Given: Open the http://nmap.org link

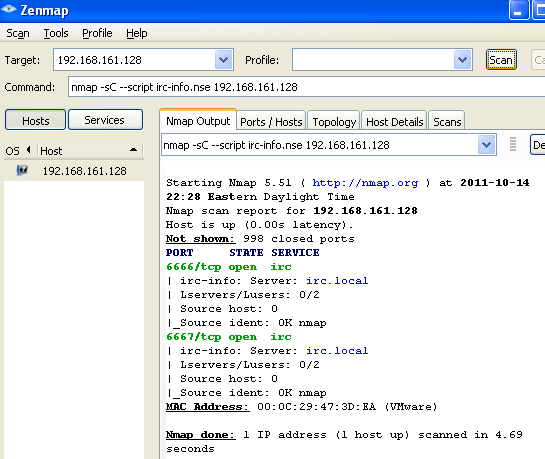Looking at the screenshot, I should [365, 182].
